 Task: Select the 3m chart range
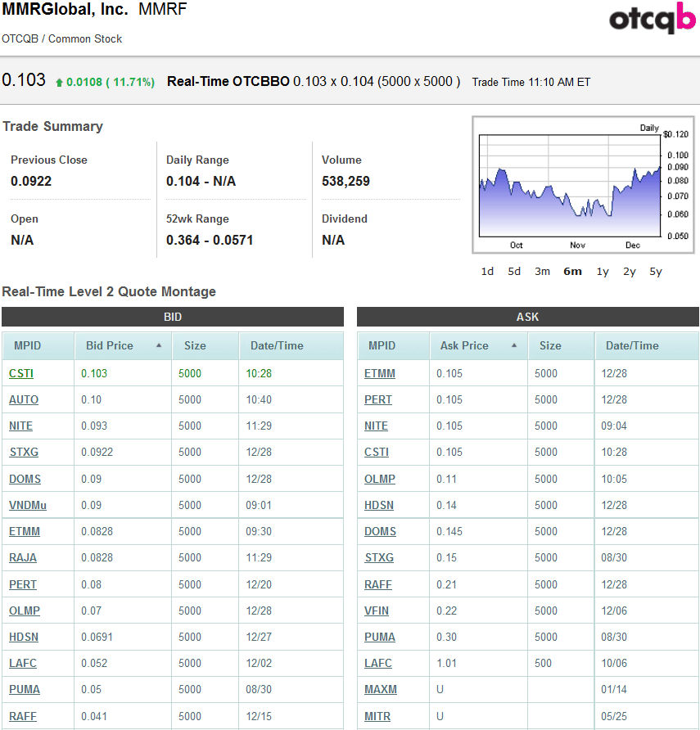click(x=542, y=272)
